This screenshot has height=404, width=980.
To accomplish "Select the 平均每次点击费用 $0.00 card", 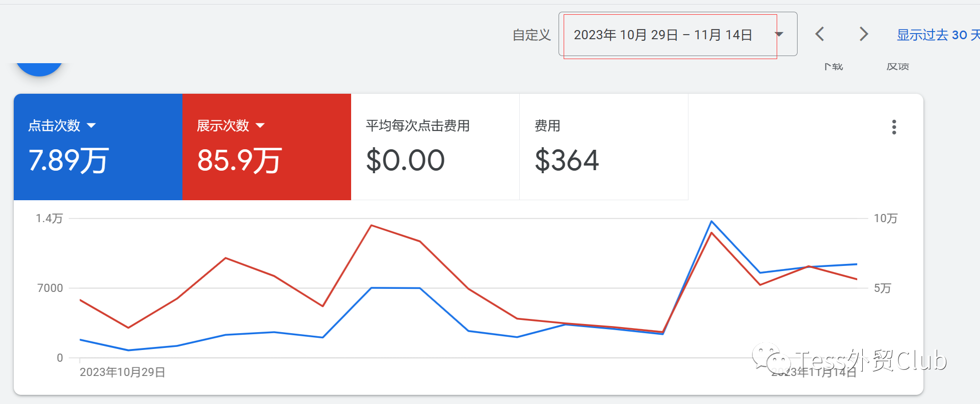I will tap(435, 147).
